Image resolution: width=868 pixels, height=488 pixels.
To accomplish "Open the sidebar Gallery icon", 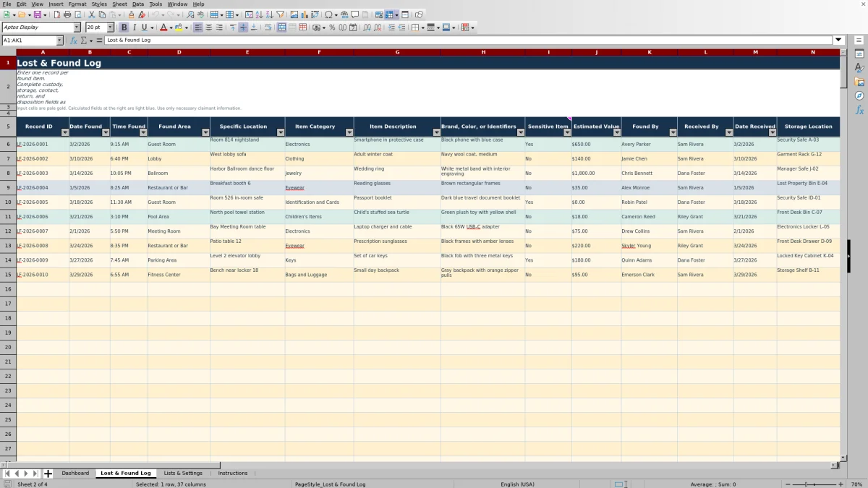I will (x=859, y=82).
